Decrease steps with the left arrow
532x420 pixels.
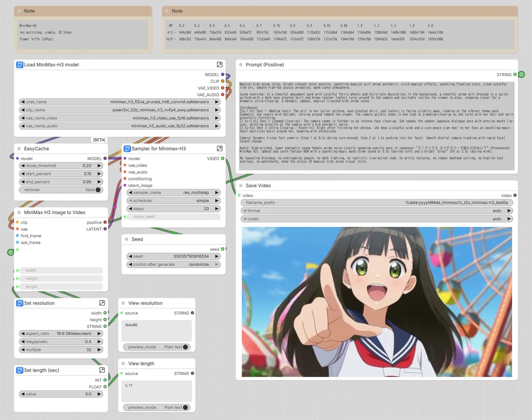[130, 209]
